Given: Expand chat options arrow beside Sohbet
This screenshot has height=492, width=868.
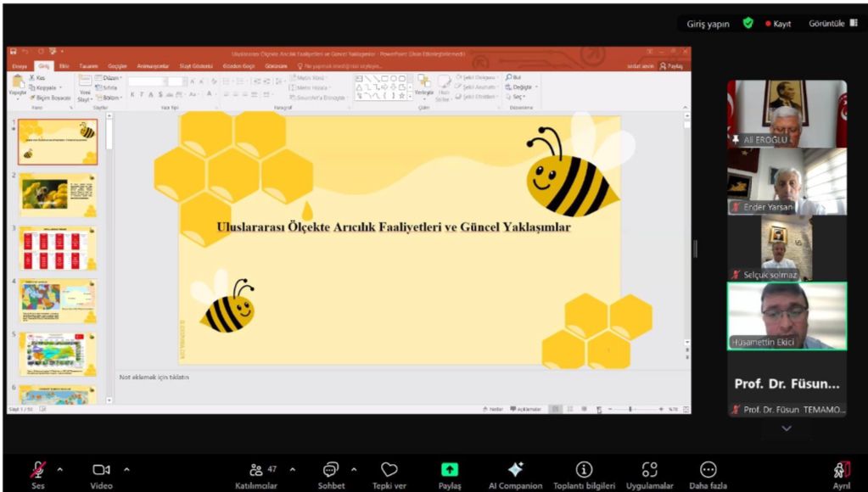Looking at the screenshot, I should 354,470.
